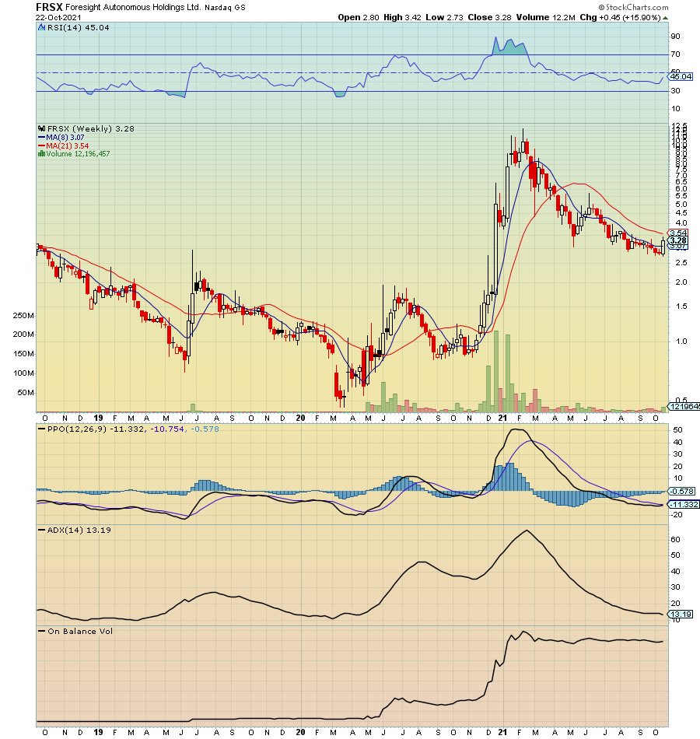Click the candlestick icon beside FRSX (Weekly)
The height and width of the screenshot is (739, 700).
(41, 128)
